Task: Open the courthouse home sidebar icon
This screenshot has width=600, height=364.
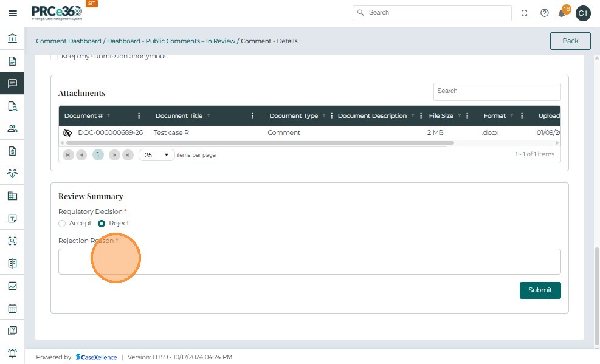Action: [x=12, y=39]
